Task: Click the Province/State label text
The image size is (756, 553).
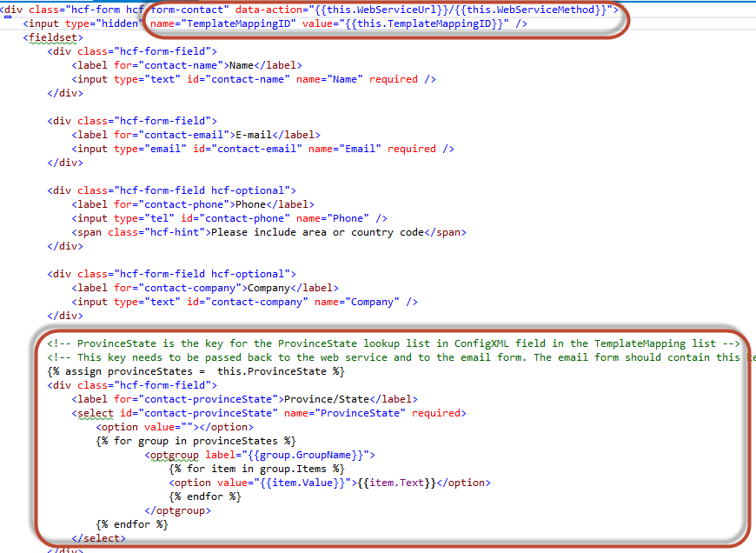Action: click(x=327, y=399)
